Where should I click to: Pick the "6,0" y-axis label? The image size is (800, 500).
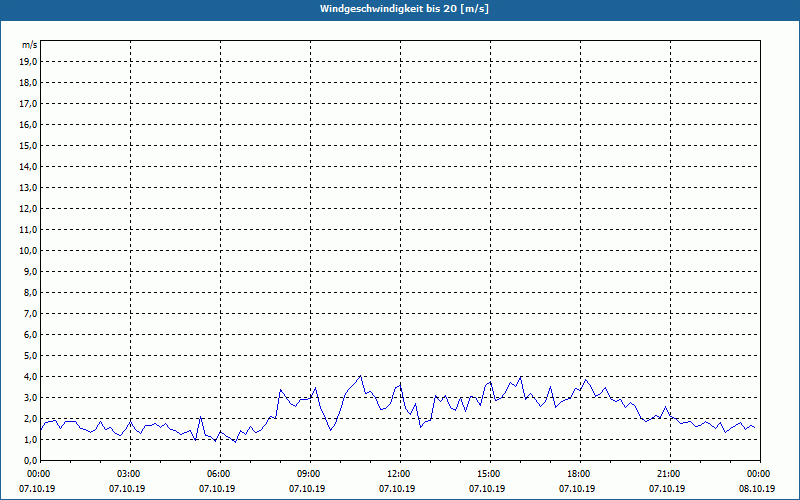click(31, 335)
